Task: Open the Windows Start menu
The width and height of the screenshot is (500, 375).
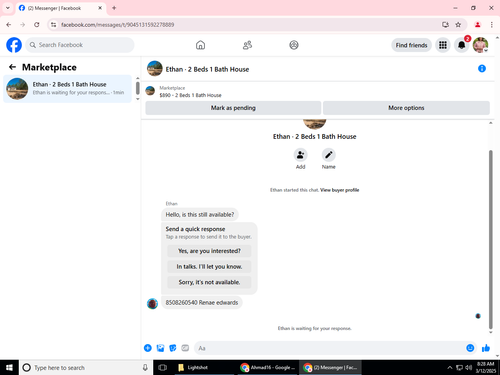Action: pyautogui.click(x=9, y=367)
